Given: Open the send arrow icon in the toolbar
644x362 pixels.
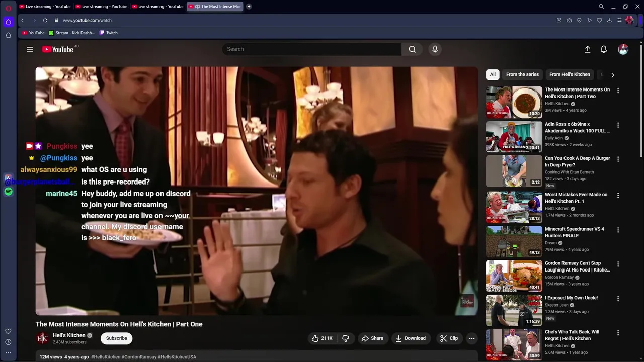Looking at the screenshot, I should coord(589,20).
